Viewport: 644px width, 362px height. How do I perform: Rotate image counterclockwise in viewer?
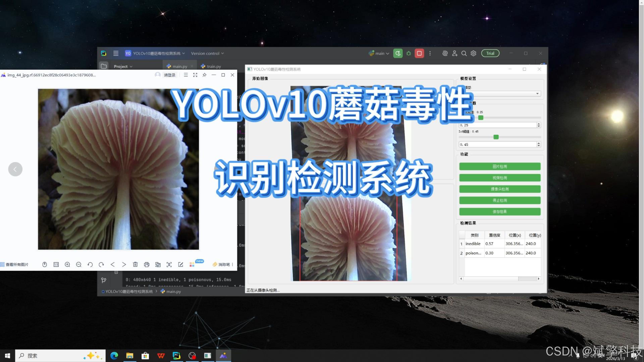click(x=90, y=264)
